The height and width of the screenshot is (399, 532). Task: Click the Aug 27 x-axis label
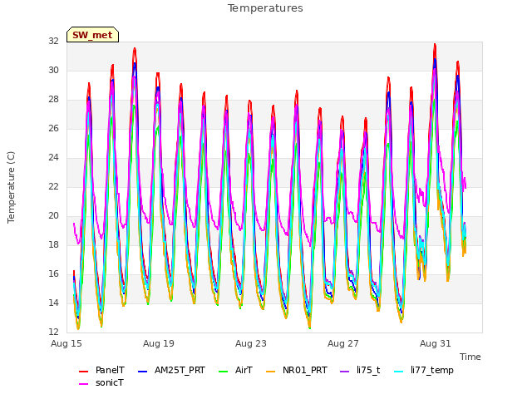343,343
